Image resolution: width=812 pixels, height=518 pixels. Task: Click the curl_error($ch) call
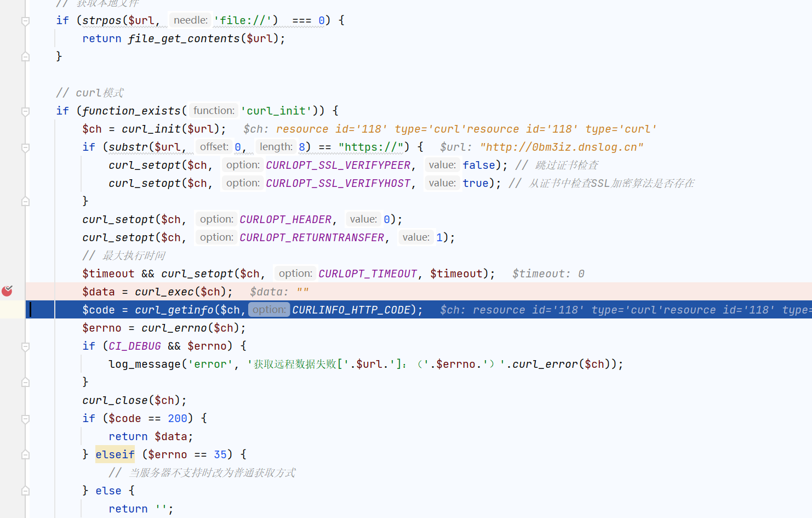[x=561, y=364]
